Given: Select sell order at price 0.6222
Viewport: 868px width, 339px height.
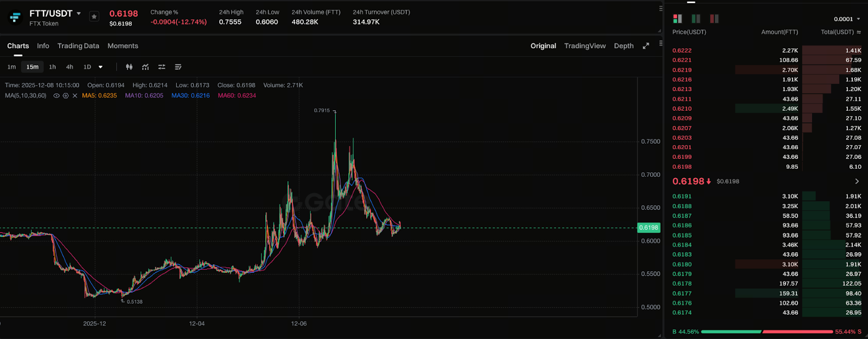Looking at the screenshot, I should (x=767, y=50).
